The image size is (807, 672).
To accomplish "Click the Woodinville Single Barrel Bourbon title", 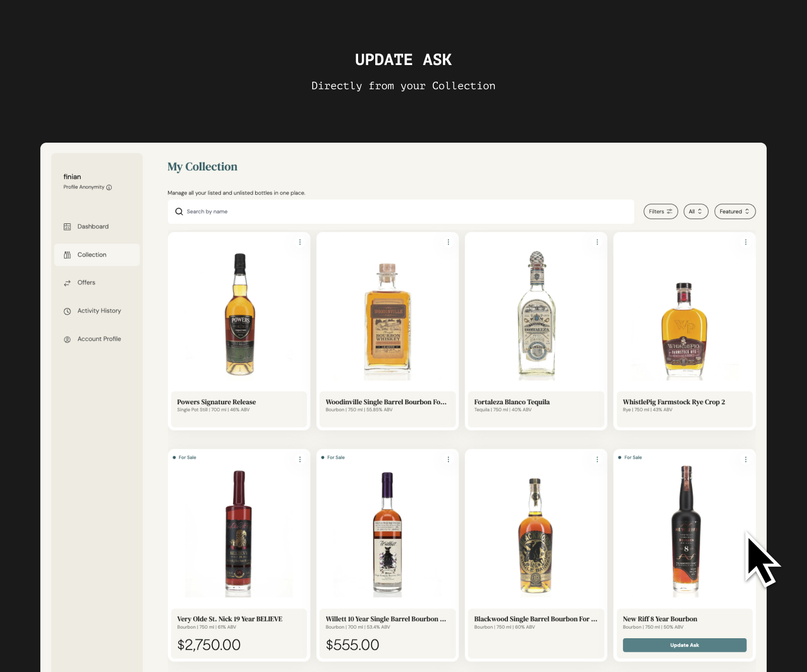I will (x=386, y=402).
